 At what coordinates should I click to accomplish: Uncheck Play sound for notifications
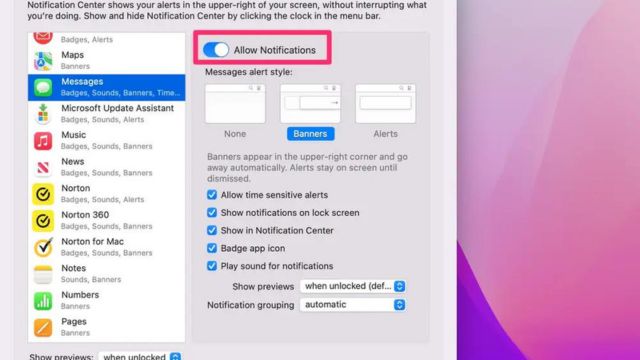pyautogui.click(x=211, y=266)
